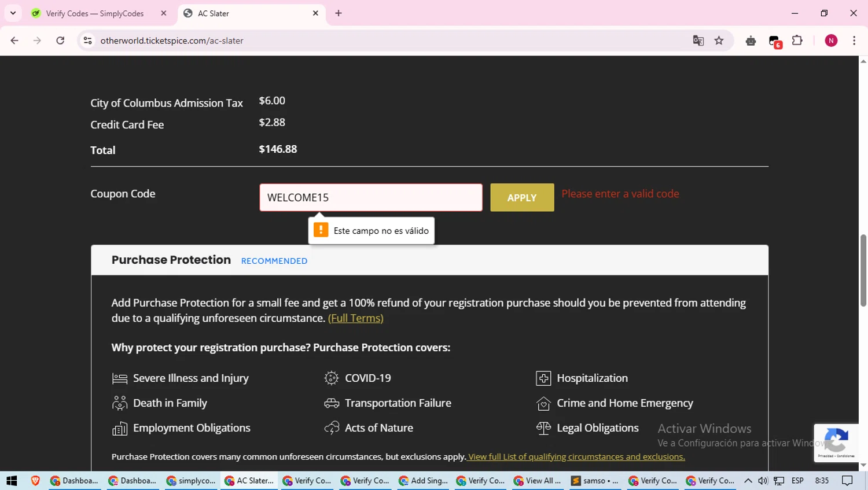The width and height of the screenshot is (868, 490).
Task: Click the Employment Obligations icon
Action: coord(120,428)
